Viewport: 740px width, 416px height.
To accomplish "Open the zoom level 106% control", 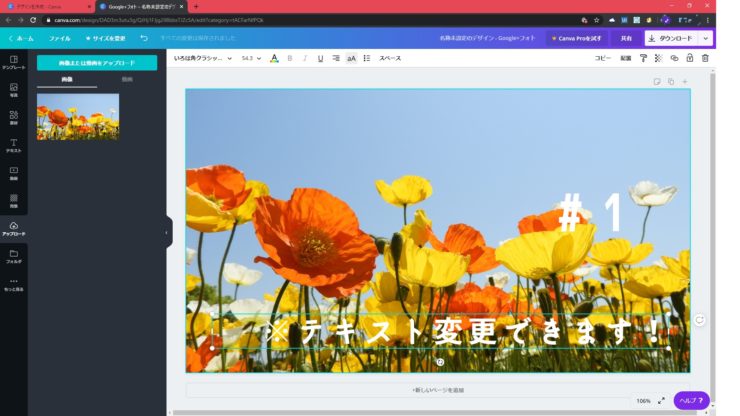I will 643,401.
